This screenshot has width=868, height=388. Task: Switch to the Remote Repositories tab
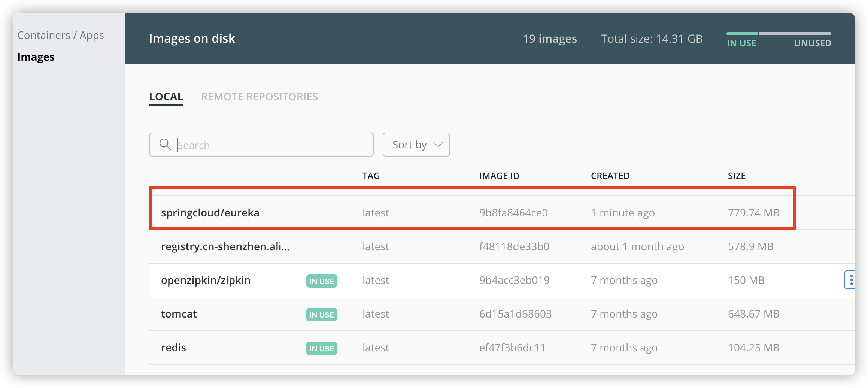click(259, 97)
